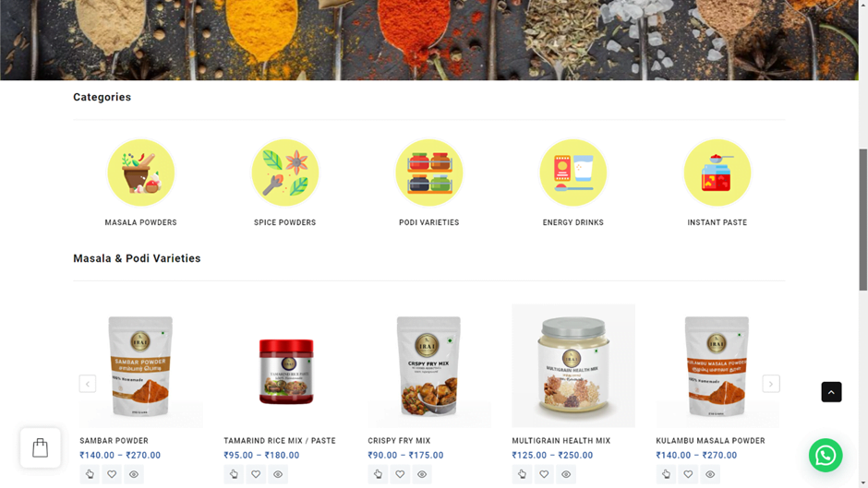Quick view Kulambu Masala Powder with eye icon

(x=710, y=474)
